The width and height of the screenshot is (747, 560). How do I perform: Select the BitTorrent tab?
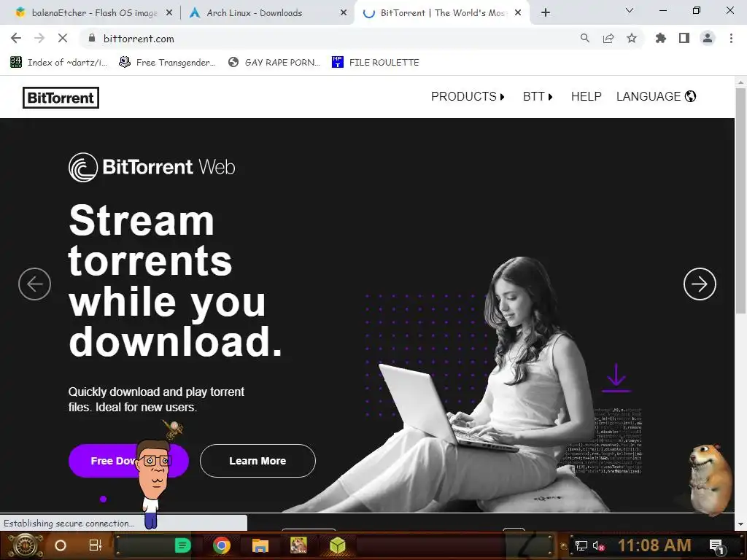(441, 13)
